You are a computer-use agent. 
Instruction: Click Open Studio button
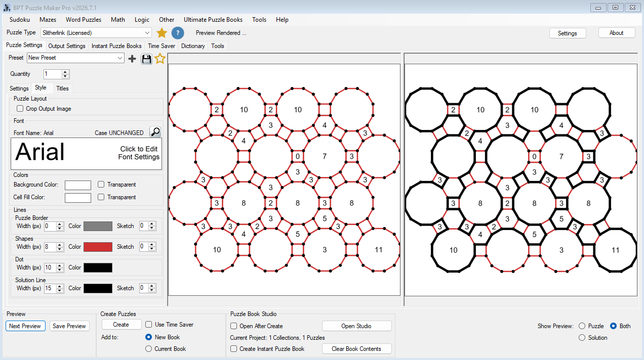[356, 326]
